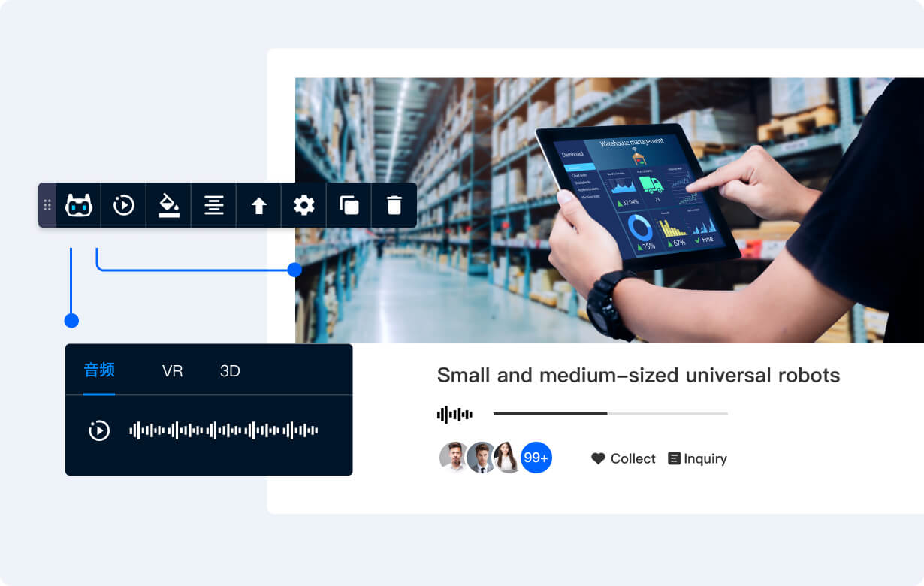Click the duplicate copy icon
The image size is (924, 586).
349,205
